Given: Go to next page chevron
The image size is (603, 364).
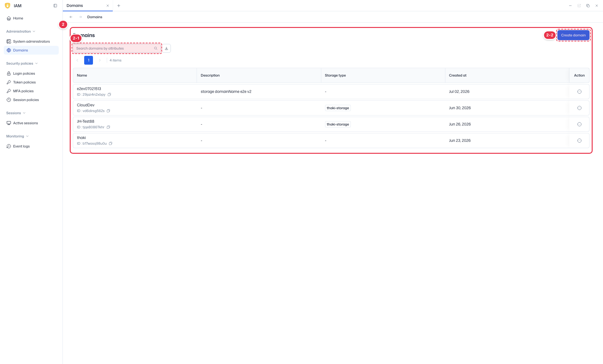Looking at the screenshot, I should 100,60.
